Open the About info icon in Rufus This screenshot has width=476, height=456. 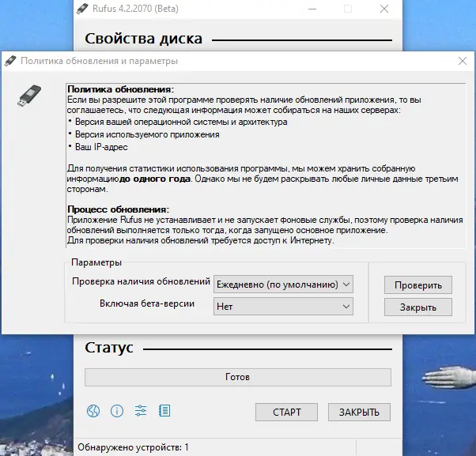point(117,411)
